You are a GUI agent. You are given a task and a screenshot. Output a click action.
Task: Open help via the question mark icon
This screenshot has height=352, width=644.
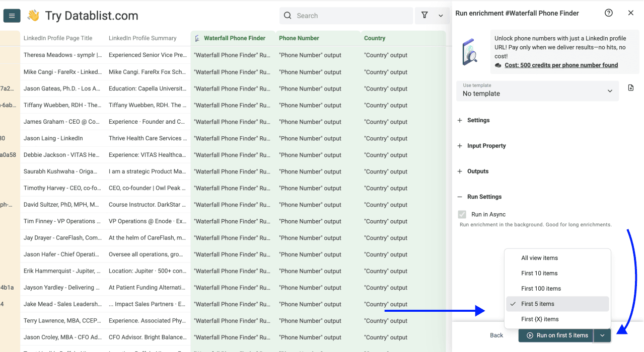pos(608,13)
